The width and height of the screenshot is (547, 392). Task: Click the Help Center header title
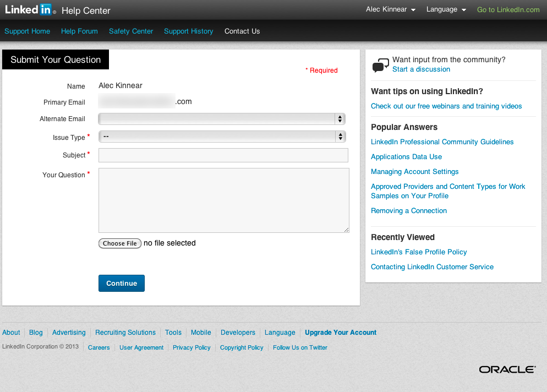[86, 11]
